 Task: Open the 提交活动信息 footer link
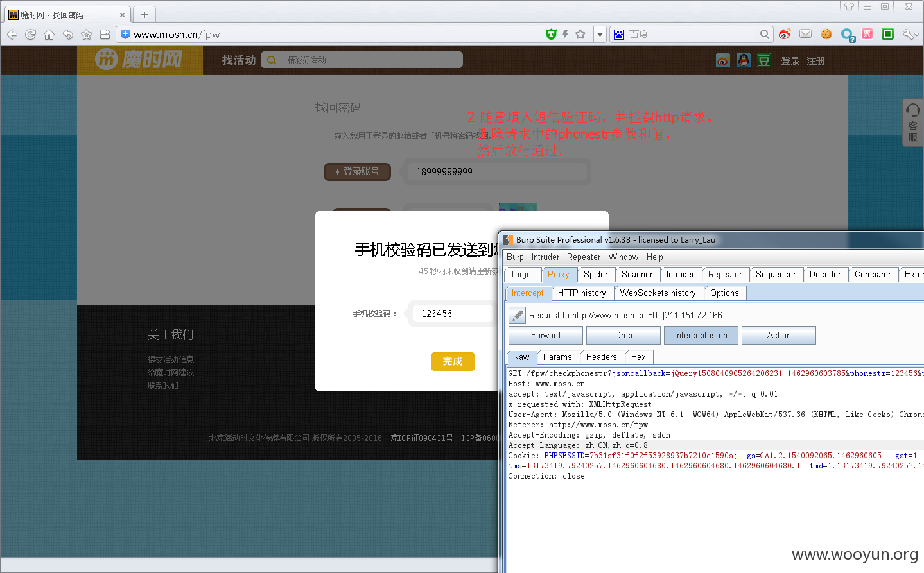click(170, 360)
